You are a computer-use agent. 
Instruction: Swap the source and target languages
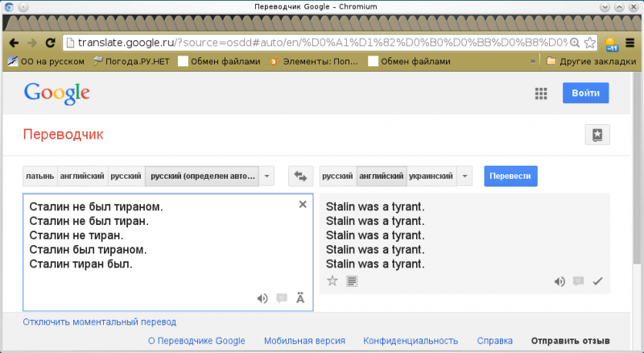[x=301, y=176]
